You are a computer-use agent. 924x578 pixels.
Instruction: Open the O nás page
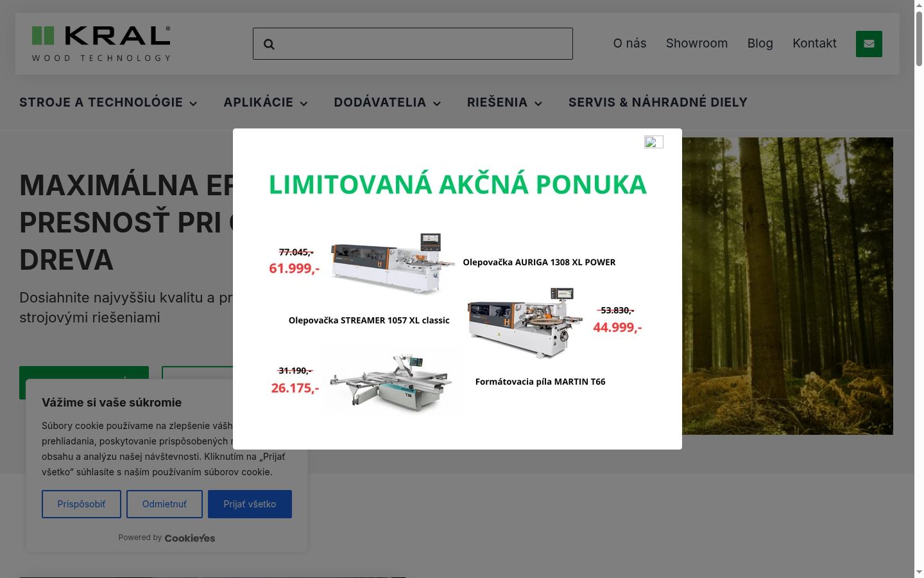coord(629,43)
